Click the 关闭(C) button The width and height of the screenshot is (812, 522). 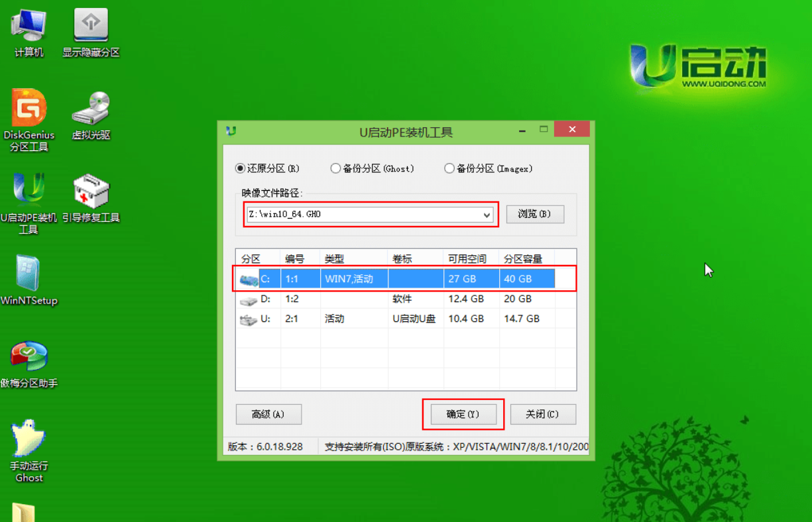click(542, 414)
